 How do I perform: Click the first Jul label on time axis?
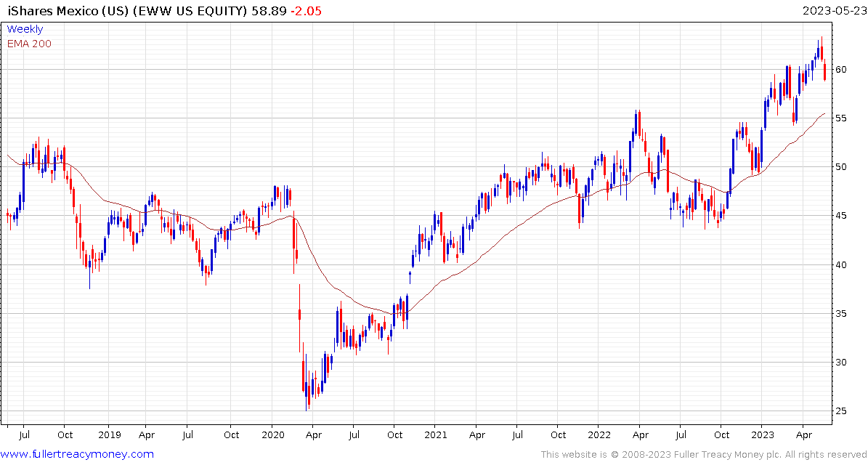click(x=24, y=435)
